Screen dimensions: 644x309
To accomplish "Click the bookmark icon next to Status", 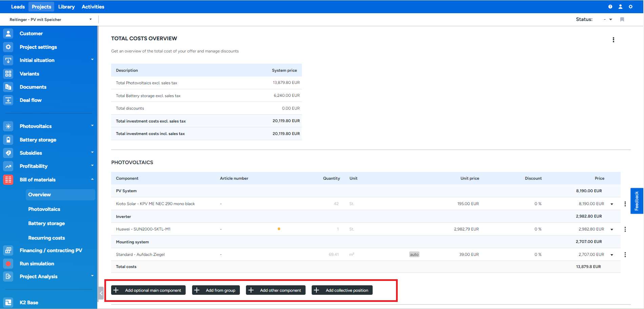I will [622, 20].
